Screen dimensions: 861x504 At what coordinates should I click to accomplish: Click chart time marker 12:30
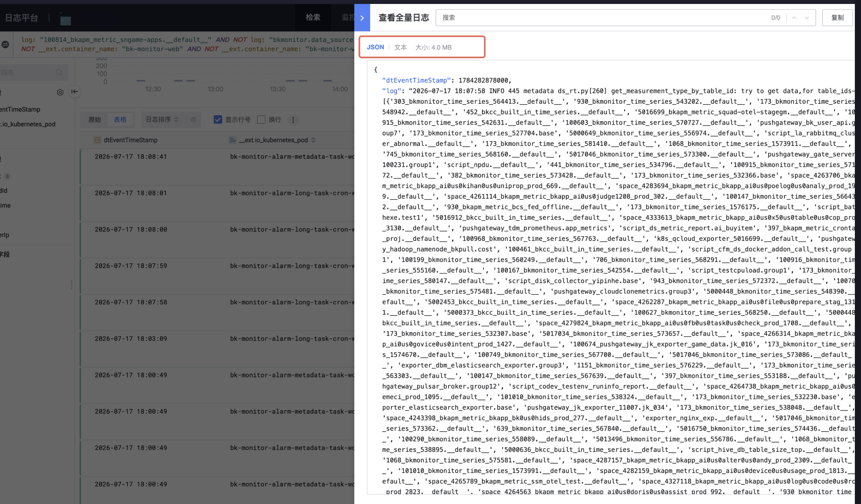click(153, 89)
